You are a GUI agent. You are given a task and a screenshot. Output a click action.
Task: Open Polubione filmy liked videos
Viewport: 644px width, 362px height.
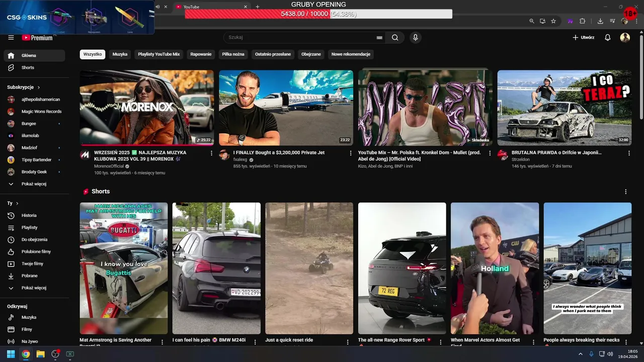[x=34, y=252]
